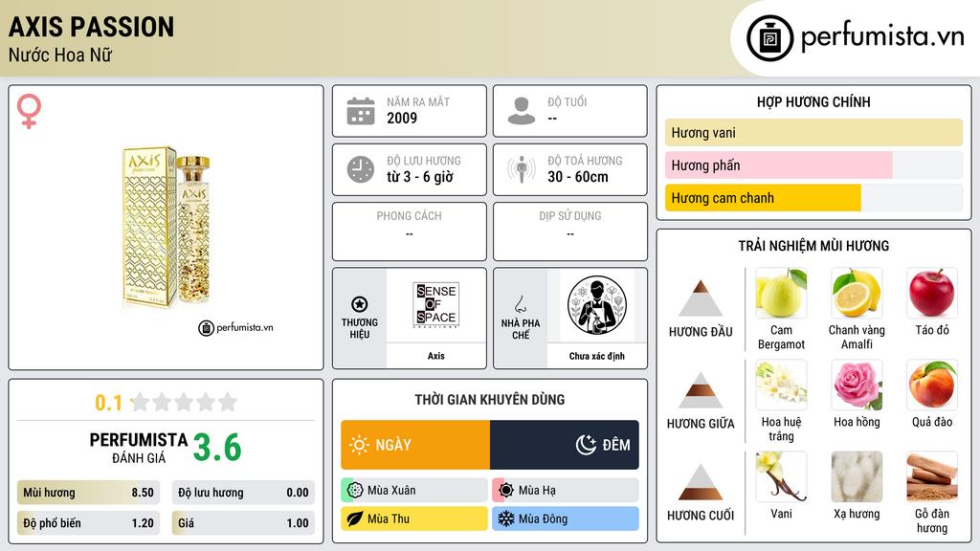Click the Hương cuối pyramid icon
Image resolution: width=980 pixels, height=551 pixels.
pyautogui.click(x=701, y=482)
